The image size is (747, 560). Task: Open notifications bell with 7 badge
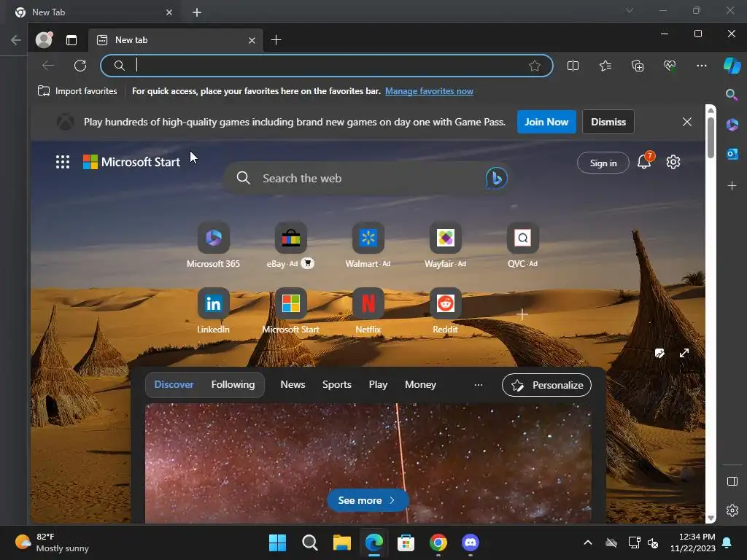coord(645,161)
